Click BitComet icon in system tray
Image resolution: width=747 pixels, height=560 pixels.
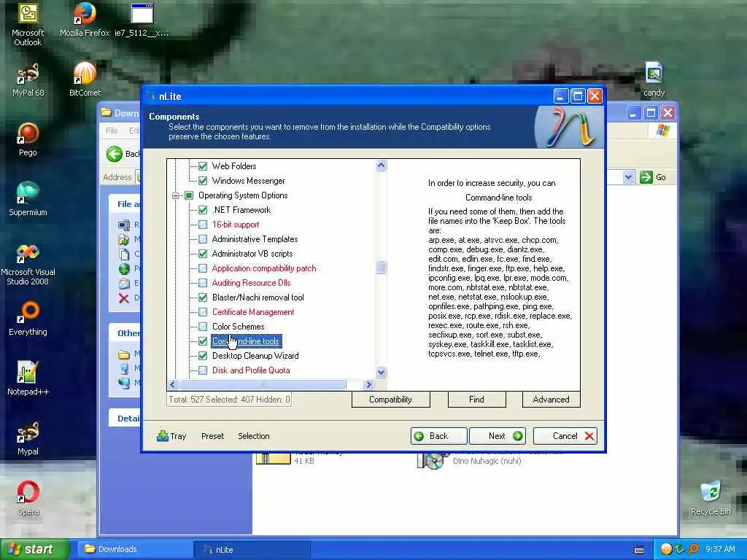(x=666, y=549)
